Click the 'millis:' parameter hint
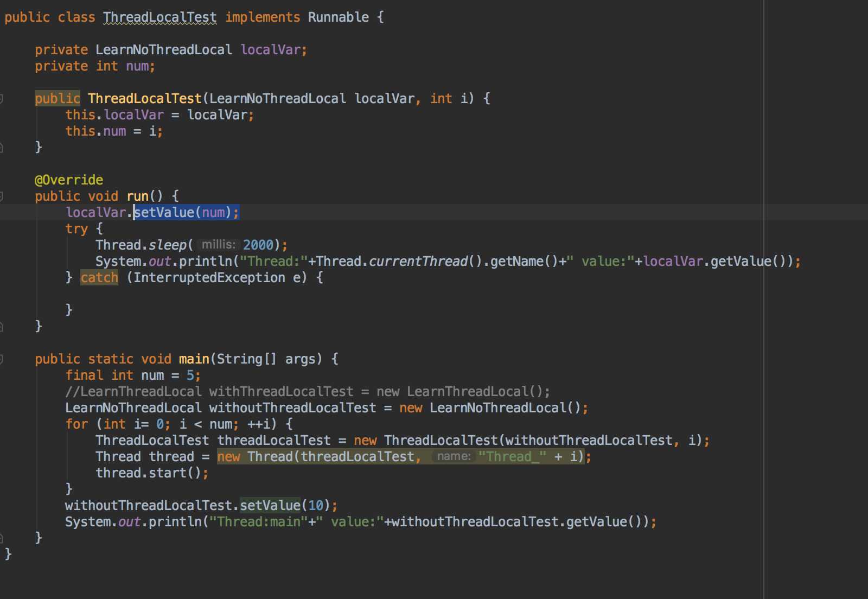 218,245
